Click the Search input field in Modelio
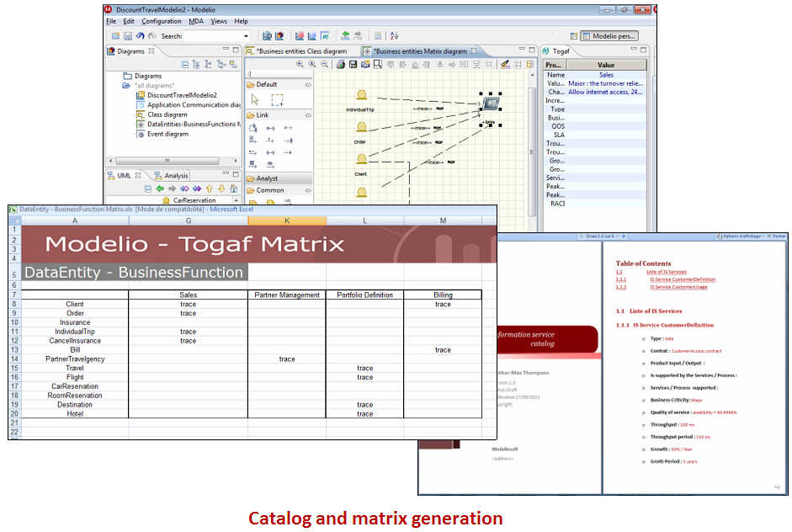The image size is (792, 532). point(213,36)
